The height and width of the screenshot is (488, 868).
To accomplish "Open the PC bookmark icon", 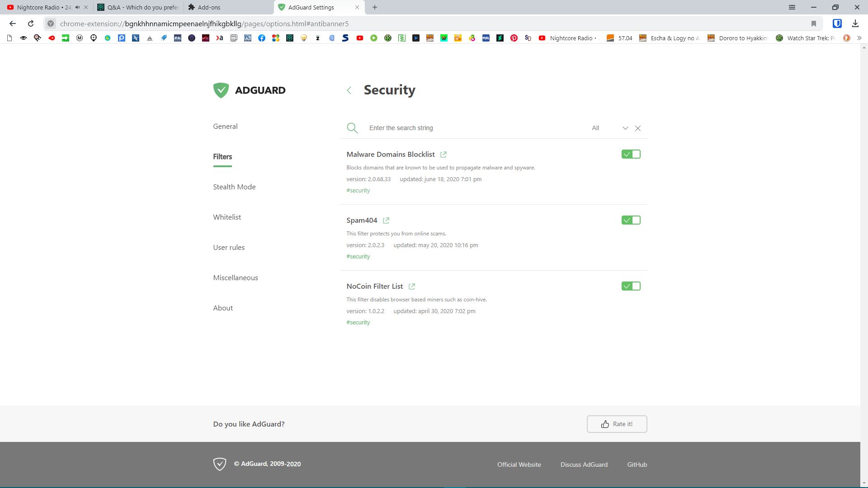I will (248, 38).
